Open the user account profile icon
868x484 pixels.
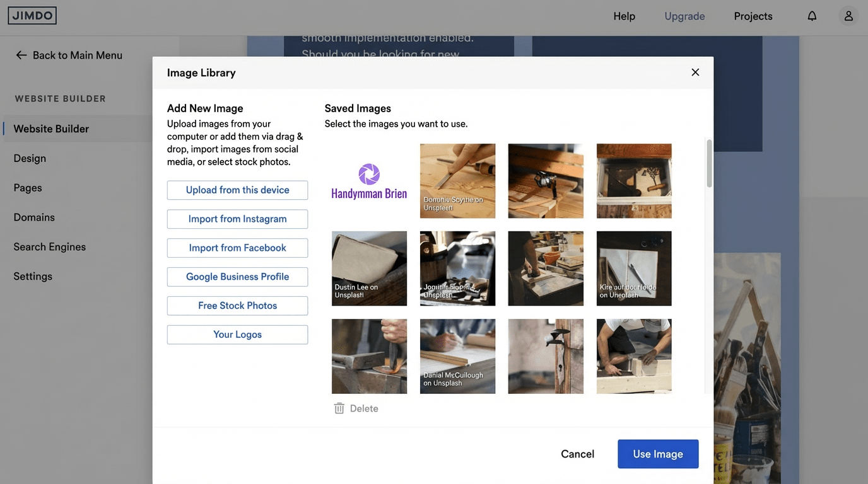[848, 16]
